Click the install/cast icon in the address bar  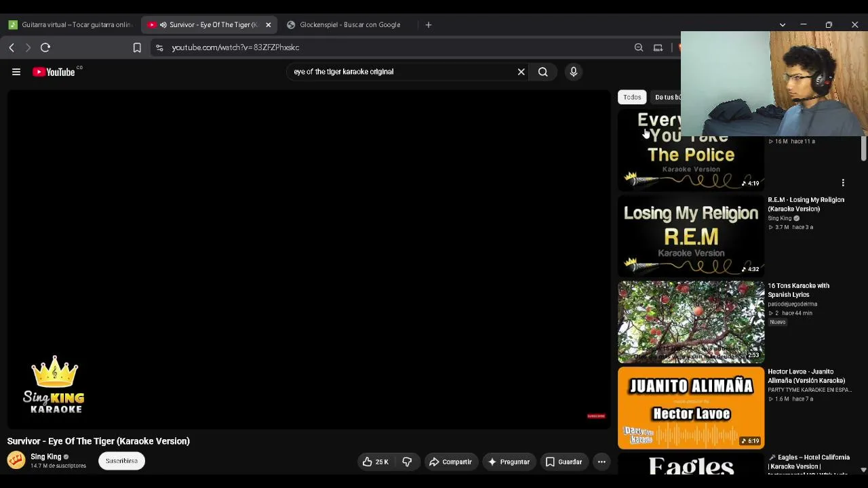point(658,47)
